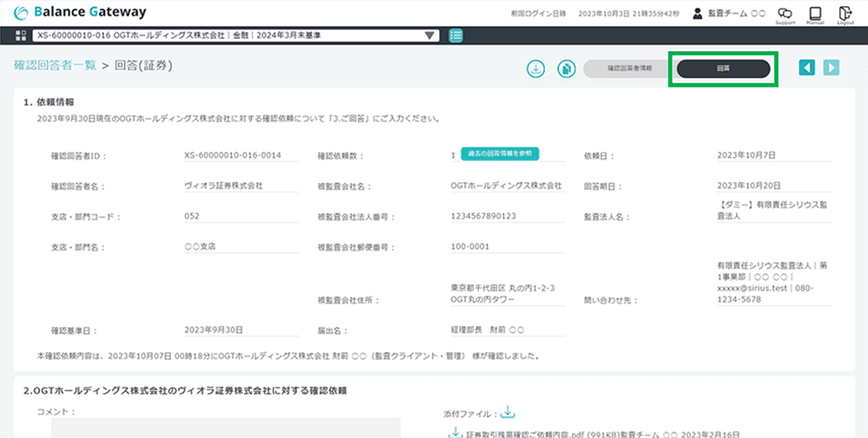Select the 回答 tab
This screenshot has height=438, width=868.
click(x=723, y=69)
